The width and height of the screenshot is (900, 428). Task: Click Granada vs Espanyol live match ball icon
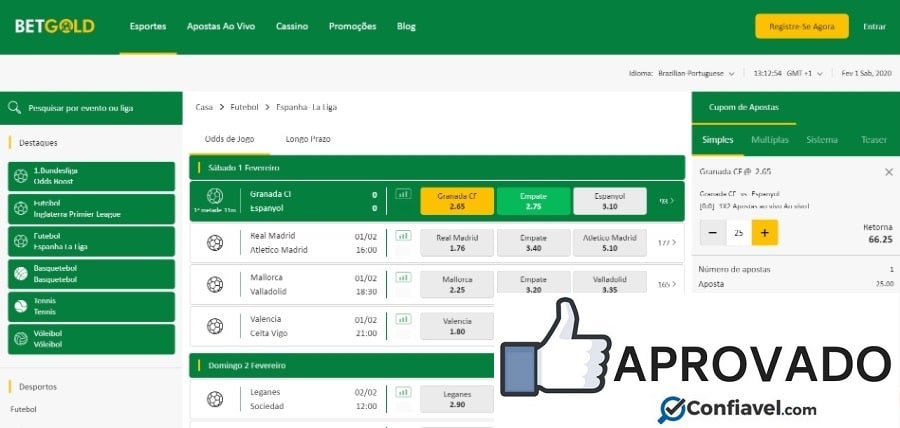[215, 196]
